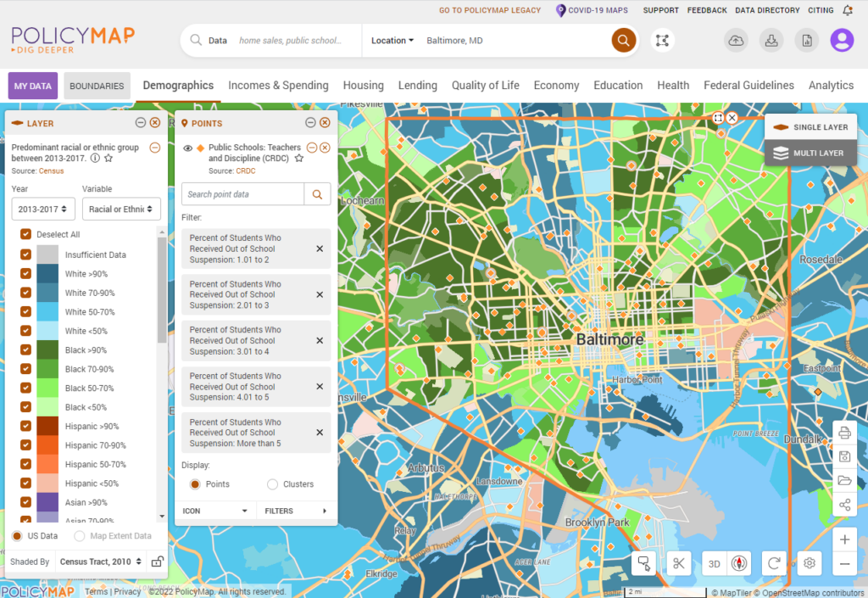Open the Housing tab

click(x=363, y=86)
